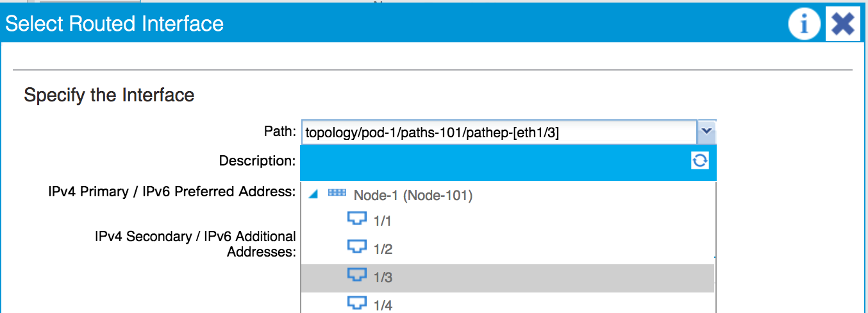
Task: Refresh the interface list with the reload icon
Action: [699, 160]
